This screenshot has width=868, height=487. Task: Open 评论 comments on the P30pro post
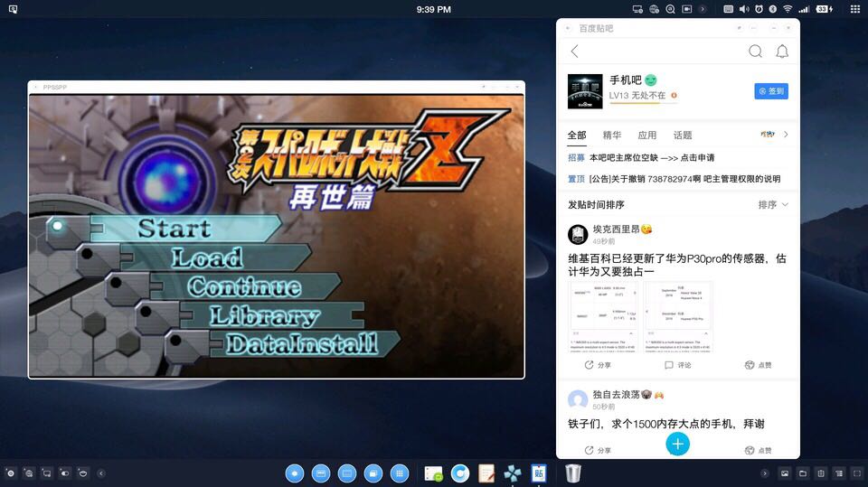click(677, 365)
